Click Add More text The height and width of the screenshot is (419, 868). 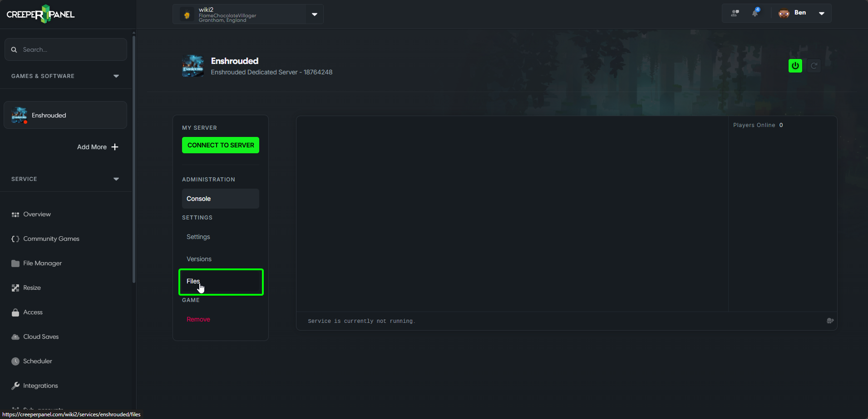[92, 147]
